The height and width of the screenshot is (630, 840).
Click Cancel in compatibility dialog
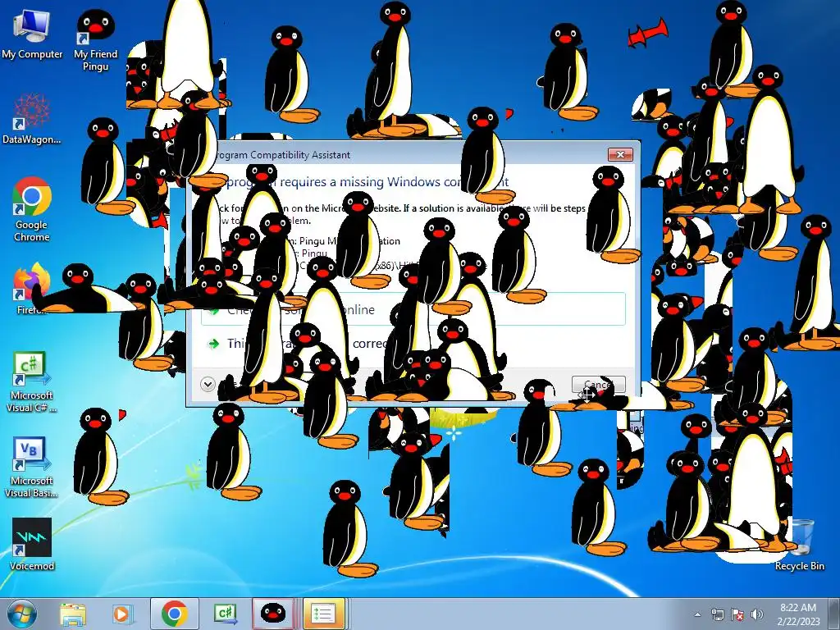[598, 384]
